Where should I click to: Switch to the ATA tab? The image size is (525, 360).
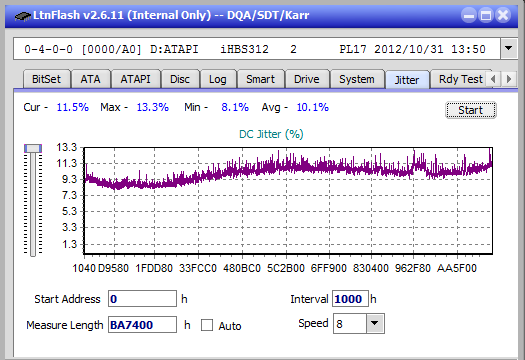coord(90,79)
